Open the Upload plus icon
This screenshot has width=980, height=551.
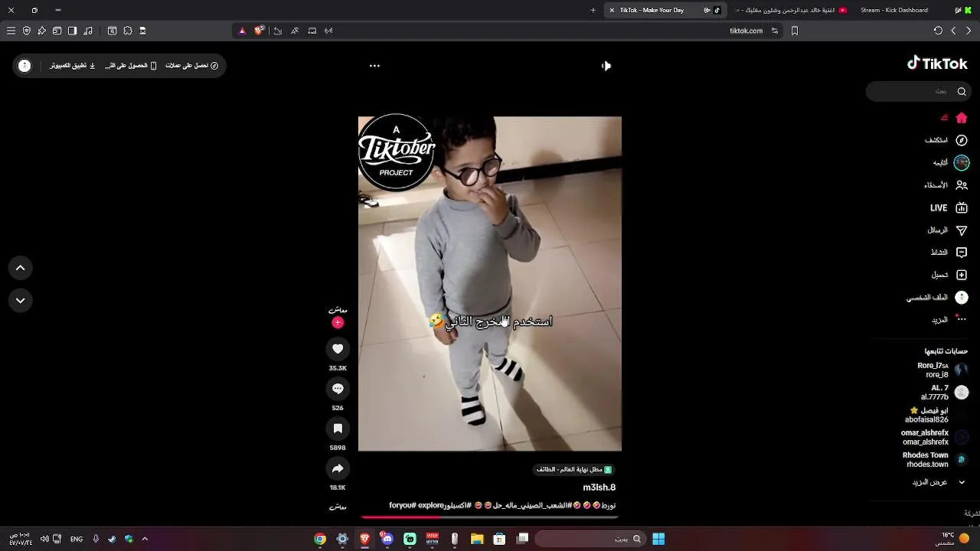962,275
